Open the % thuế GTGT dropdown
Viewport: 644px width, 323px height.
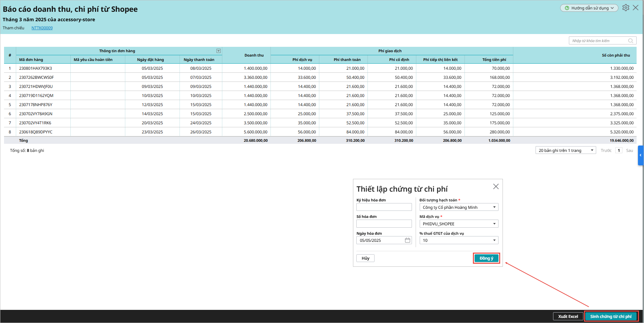[494, 240]
